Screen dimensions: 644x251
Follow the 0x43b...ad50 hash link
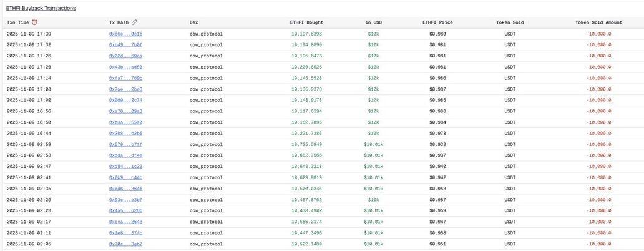coord(125,67)
